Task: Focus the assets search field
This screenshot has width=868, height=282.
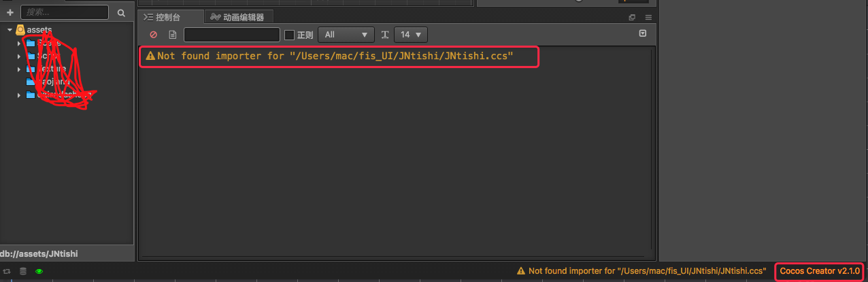Action: [x=65, y=12]
